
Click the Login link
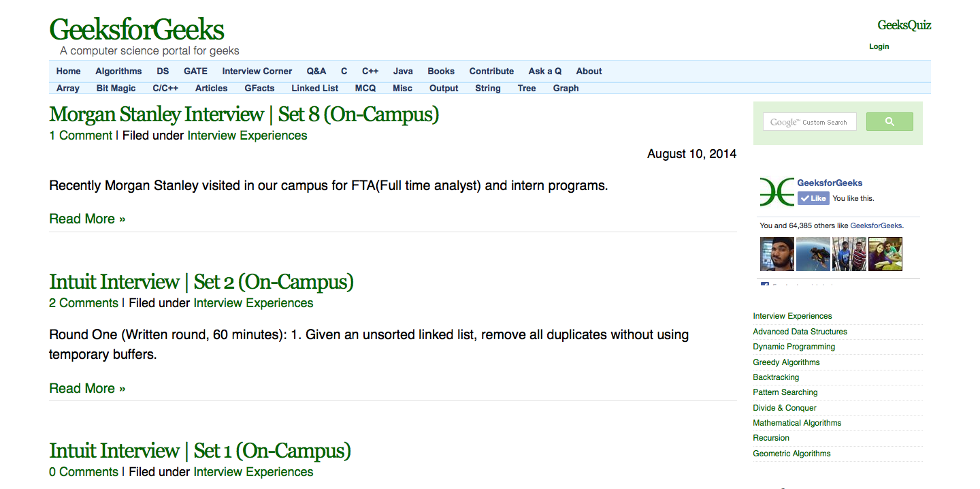pos(879,46)
